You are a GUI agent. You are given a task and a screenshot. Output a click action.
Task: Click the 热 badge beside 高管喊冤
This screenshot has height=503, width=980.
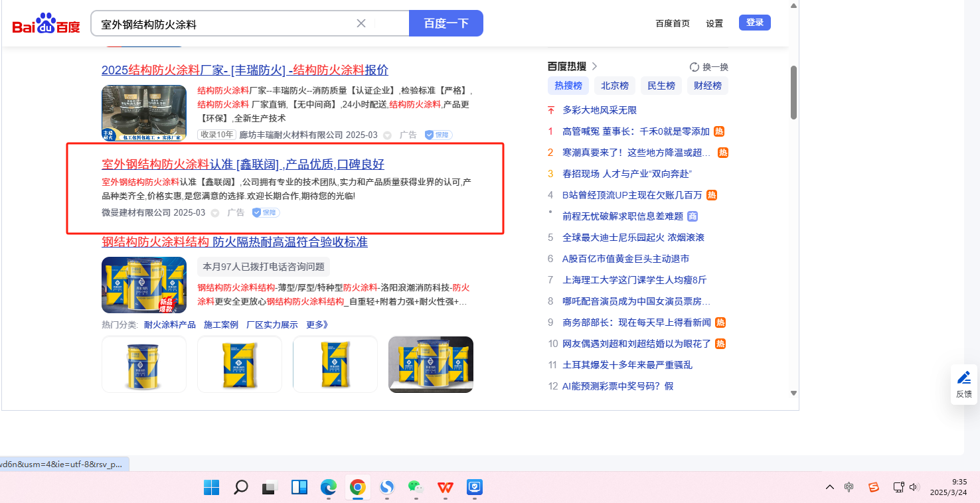(x=719, y=131)
